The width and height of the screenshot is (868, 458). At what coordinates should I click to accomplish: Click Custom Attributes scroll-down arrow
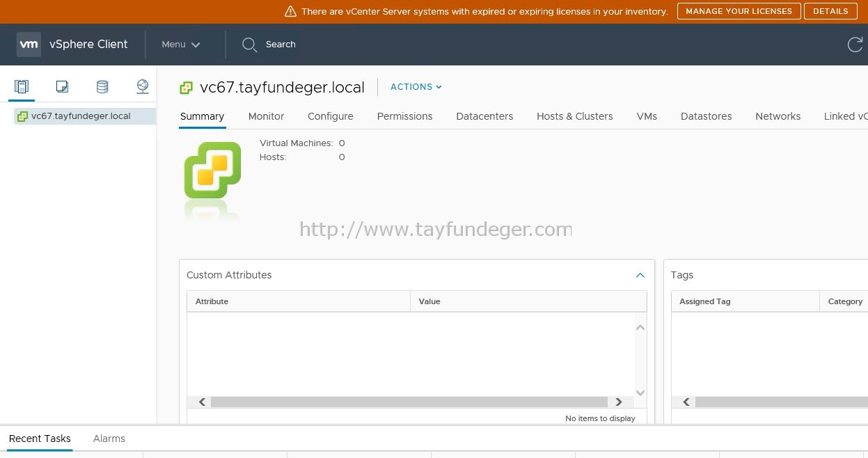pyautogui.click(x=640, y=393)
